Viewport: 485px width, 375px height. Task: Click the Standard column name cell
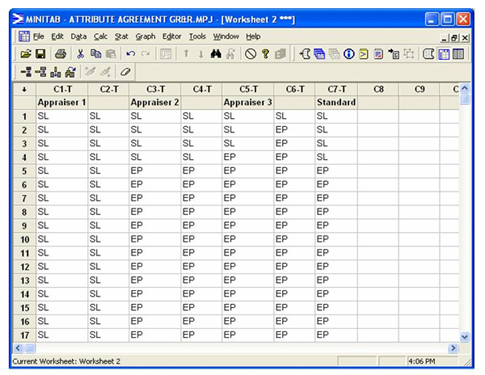(x=336, y=102)
